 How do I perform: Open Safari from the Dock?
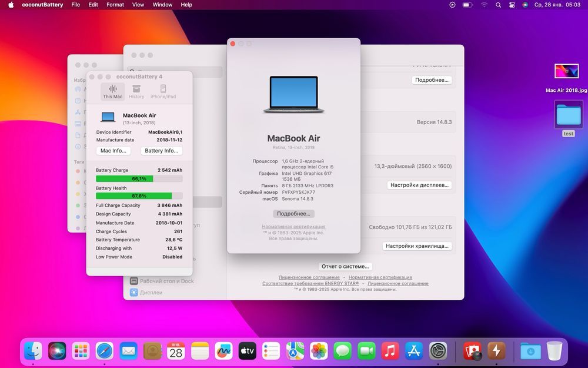(104, 351)
